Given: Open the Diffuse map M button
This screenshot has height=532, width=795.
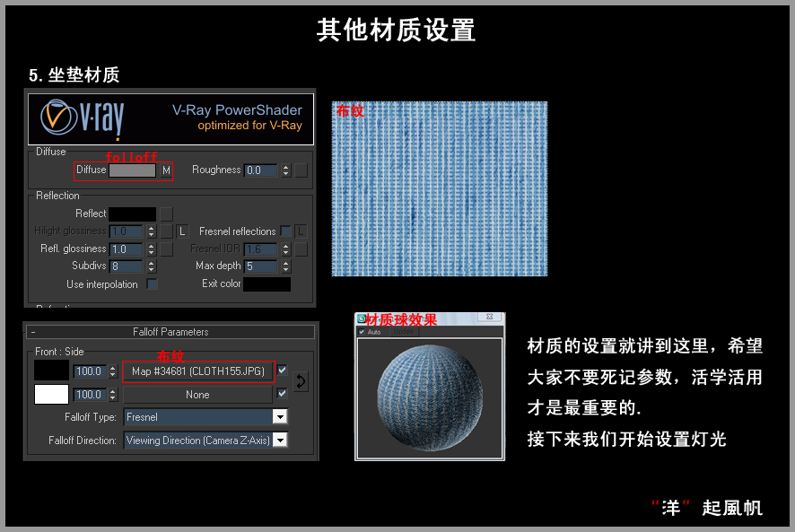Looking at the screenshot, I should point(166,170).
